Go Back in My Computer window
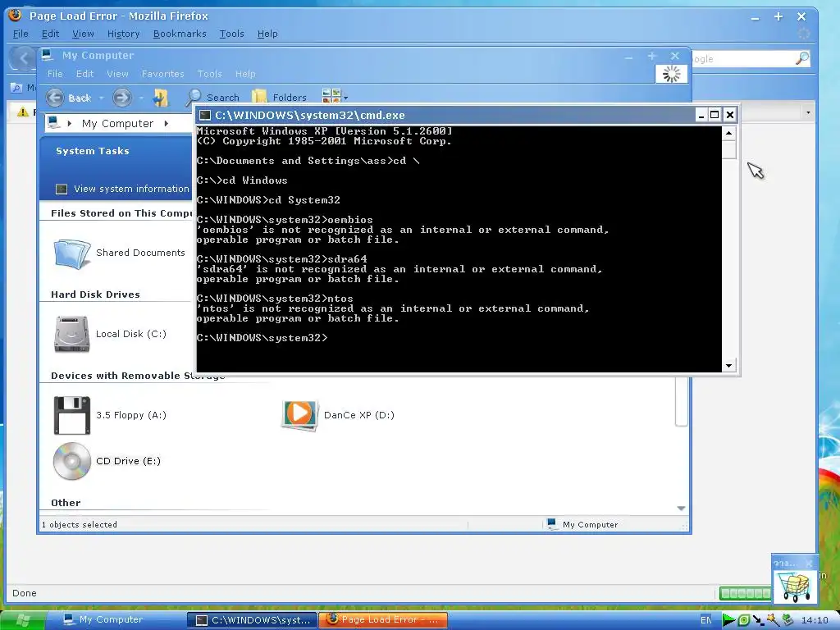The width and height of the screenshot is (840, 630). (x=68, y=98)
